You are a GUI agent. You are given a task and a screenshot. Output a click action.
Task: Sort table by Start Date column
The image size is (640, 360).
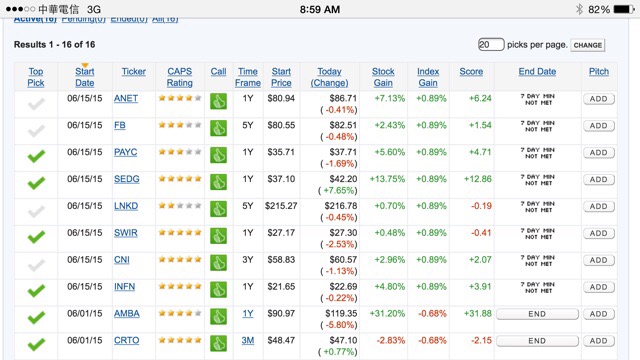tap(84, 77)
